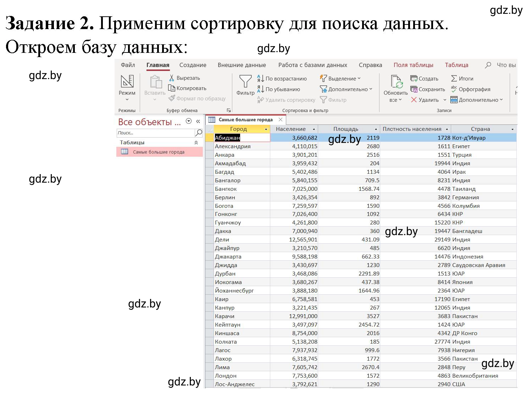Image resolution: width=532 pixels, height=400 pixels.
Task: Click the cell Александрия
Action: (242, 146)
